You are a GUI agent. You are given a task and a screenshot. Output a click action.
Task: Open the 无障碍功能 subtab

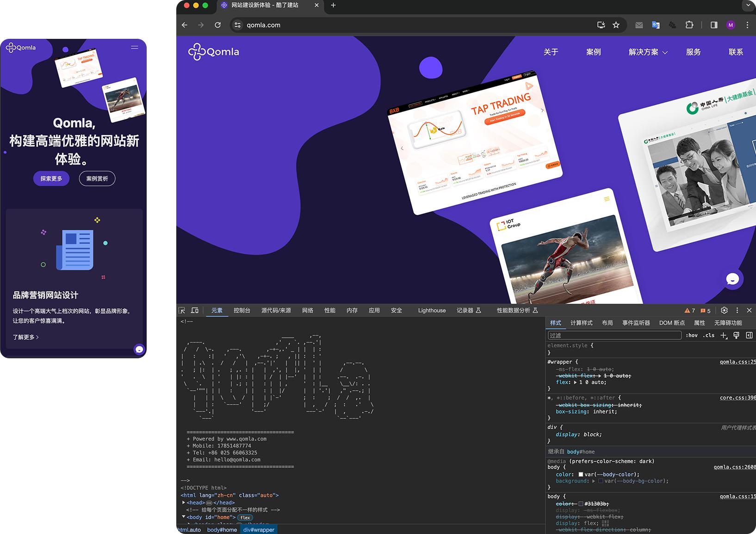pyautogui.click(x=728, y=323)
